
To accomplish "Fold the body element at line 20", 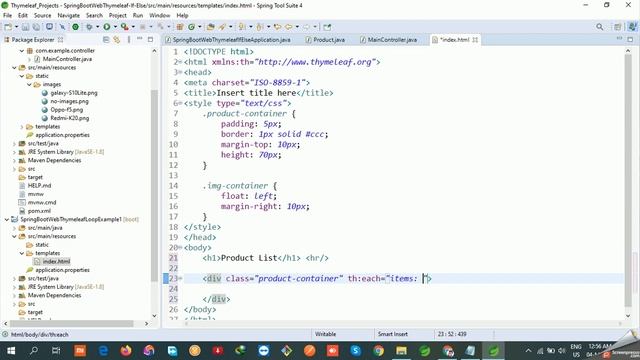I will point(180,247).
